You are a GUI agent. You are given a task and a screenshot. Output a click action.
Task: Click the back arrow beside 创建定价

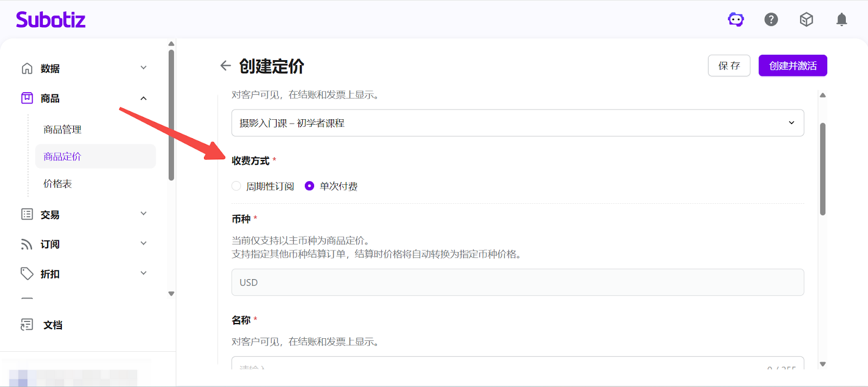pos(226,66)
